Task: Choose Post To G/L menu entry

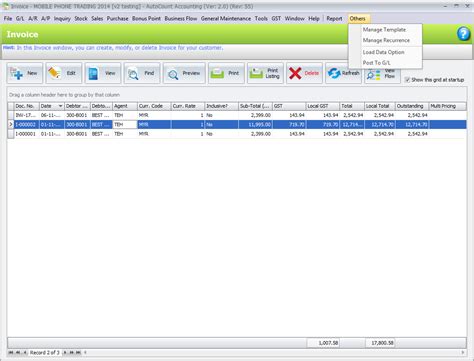Action: click(376, 63)
